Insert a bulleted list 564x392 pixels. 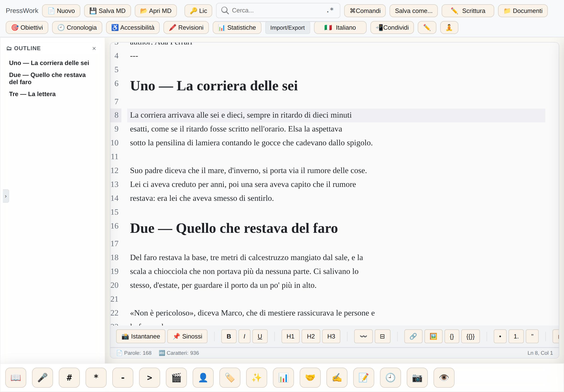(x=500, y=336)
